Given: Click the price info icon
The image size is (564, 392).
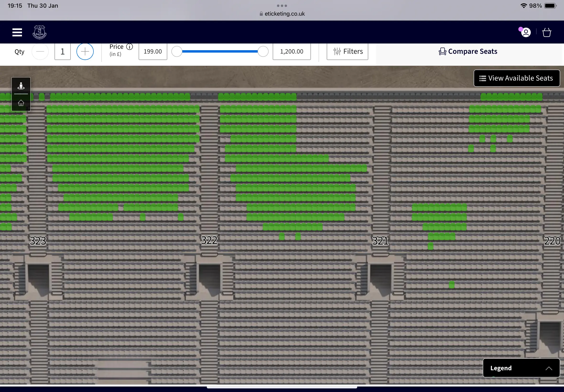Looking at the screenshot, I should [129, 47].
